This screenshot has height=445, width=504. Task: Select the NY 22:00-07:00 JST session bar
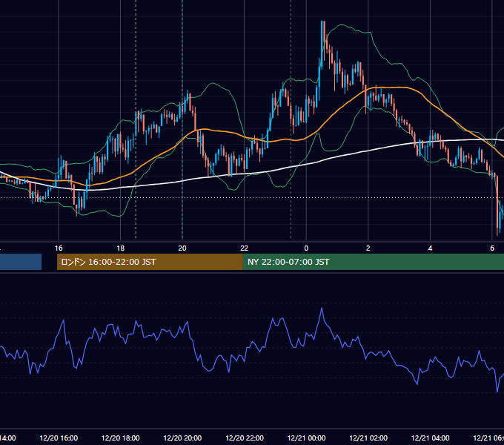373,262
